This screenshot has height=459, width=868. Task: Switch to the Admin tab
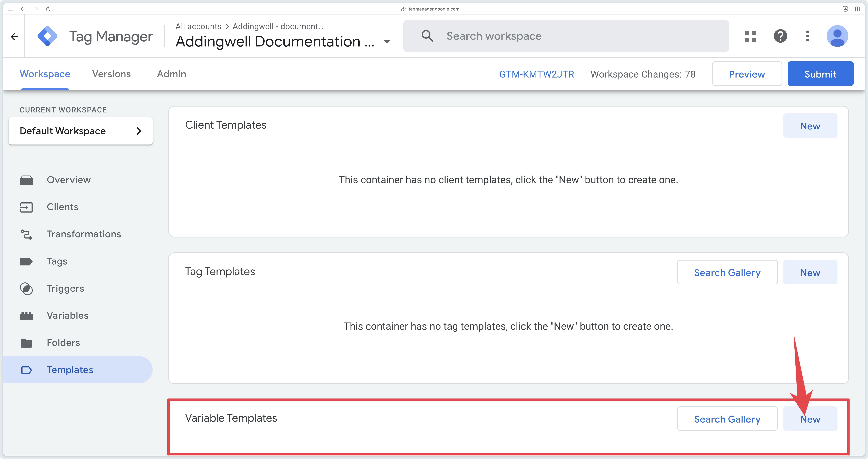[172, 74]
